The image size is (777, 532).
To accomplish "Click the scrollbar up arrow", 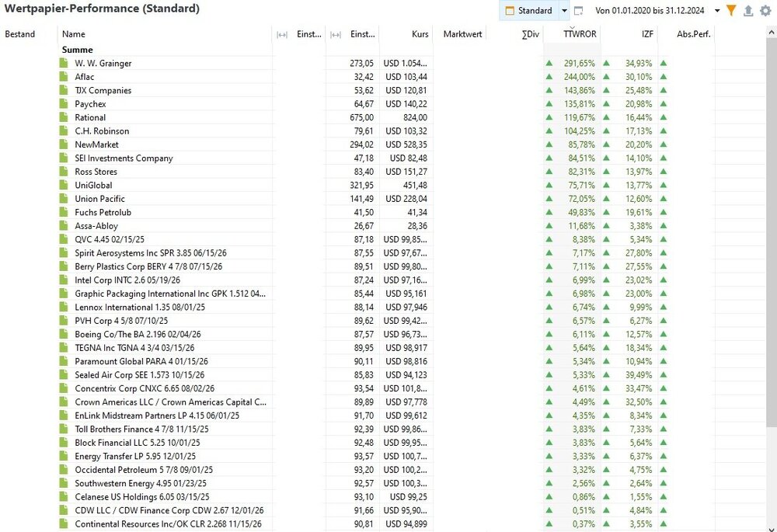I will [772, 32].
